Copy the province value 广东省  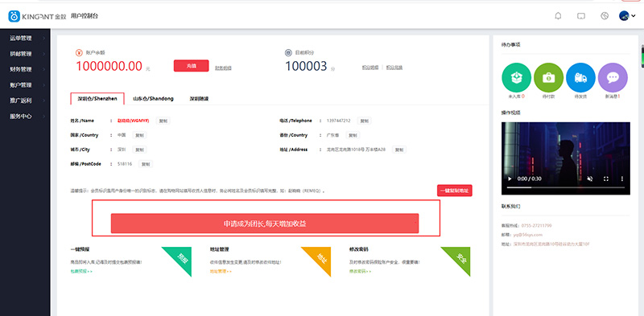pos(353,135)
